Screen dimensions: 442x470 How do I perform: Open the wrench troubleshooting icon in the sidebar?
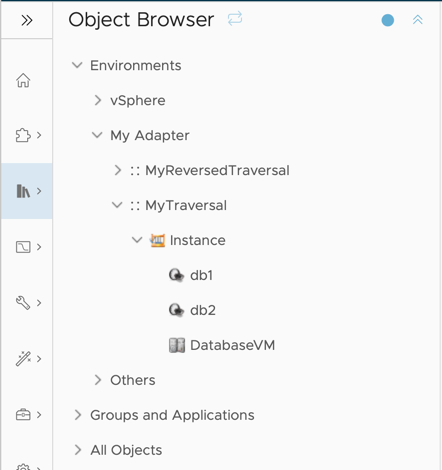[23, 303]
